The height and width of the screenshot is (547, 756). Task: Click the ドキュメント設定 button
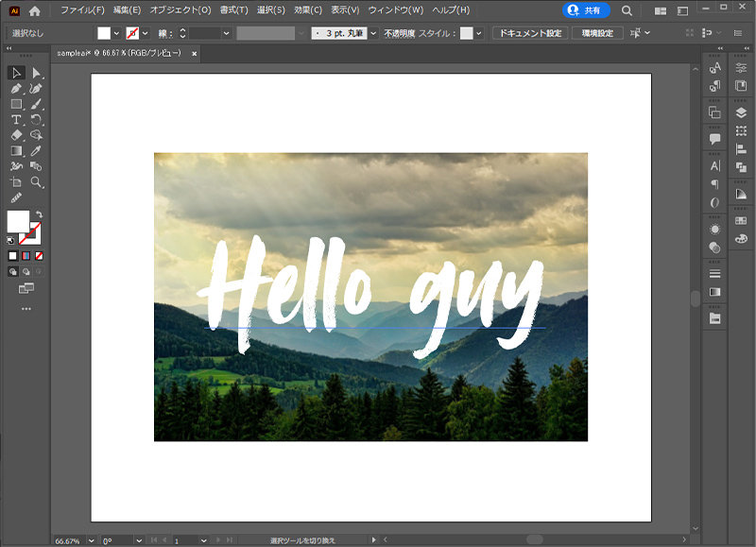pos(528,33)
